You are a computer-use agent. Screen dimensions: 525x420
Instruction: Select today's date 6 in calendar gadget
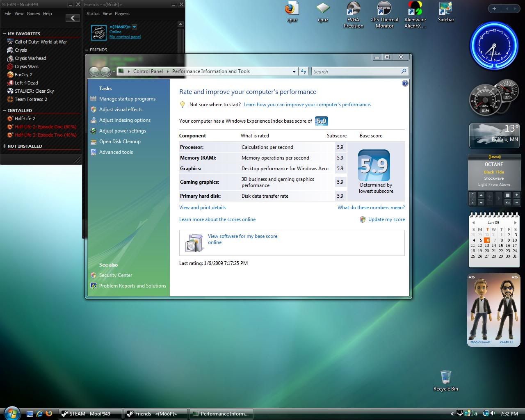tap(487, 240)
